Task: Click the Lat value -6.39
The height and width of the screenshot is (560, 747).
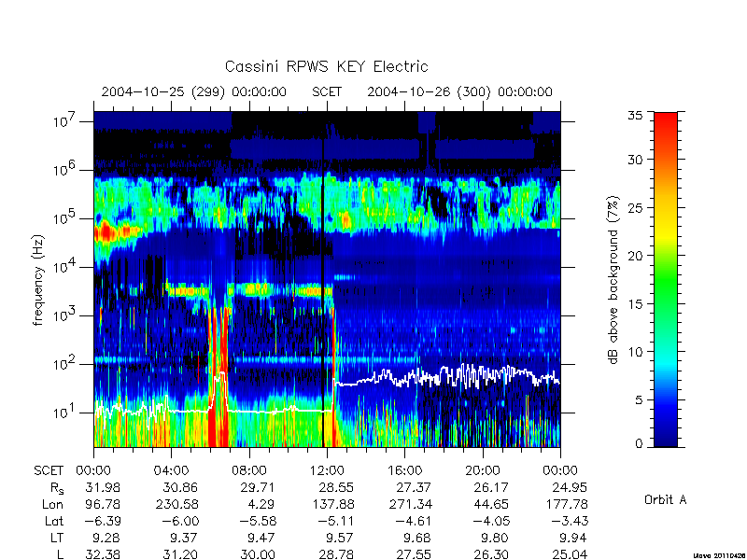Action: 103,521
